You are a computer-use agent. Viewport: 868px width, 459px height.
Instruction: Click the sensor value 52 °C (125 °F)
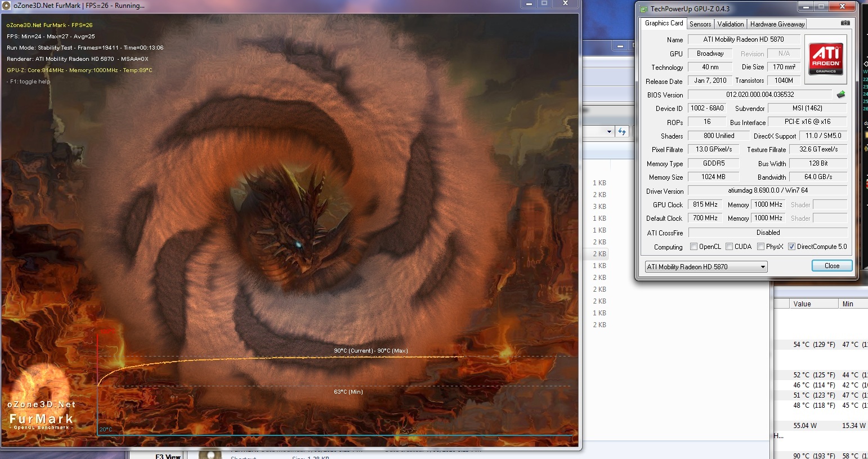[x=814, y=375]
